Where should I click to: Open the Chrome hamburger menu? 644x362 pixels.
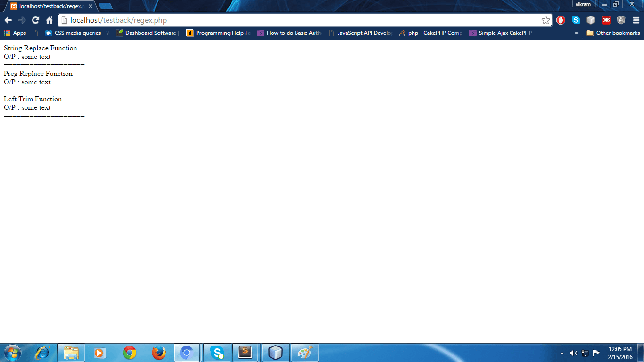[x=636, y=20]
